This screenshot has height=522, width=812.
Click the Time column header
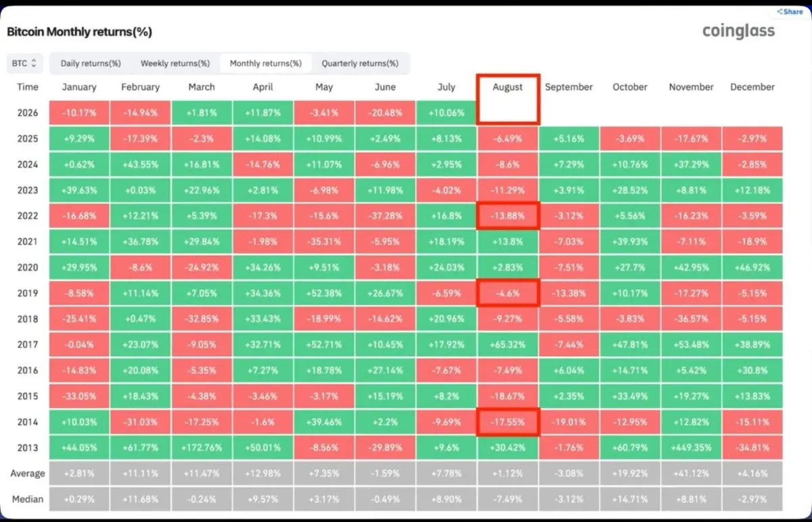tap(28, 87)
